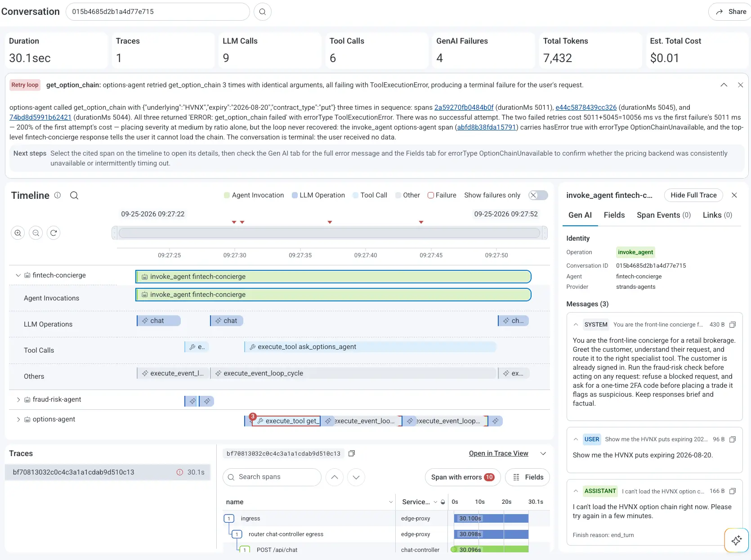Open span link 2a59270fb0484b0f
The width and height of the screenshot is (751, 560).
[x=464, y=108]
